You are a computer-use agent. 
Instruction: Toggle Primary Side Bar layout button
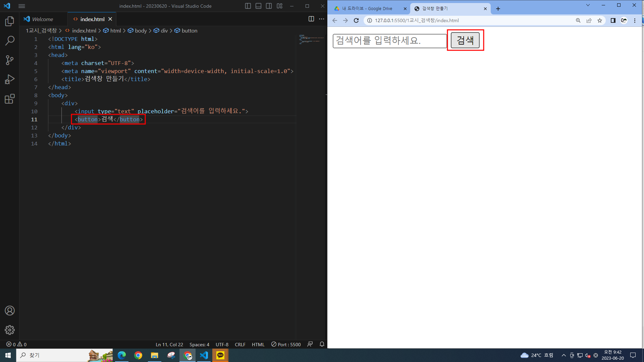coord(248,6)
